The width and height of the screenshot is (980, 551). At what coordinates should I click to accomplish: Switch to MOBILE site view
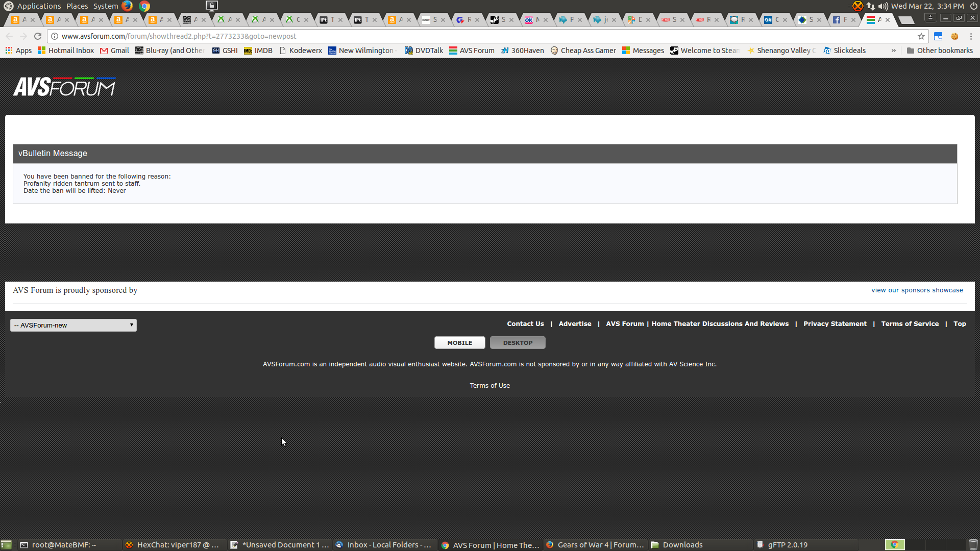pos(459,343)
